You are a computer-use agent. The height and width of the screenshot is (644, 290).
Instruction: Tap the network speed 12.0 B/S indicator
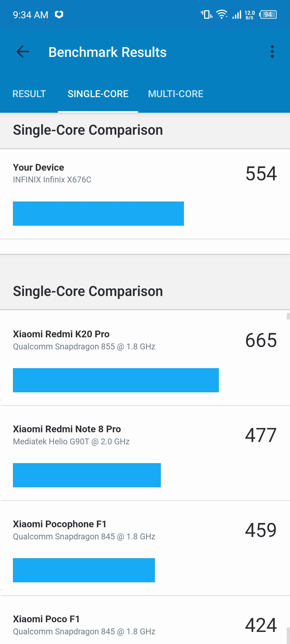pyautogui.click(x=250, y=15)
